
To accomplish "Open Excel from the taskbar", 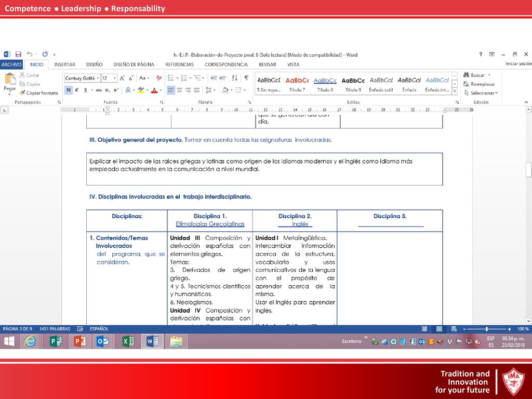I will [128, 341].
